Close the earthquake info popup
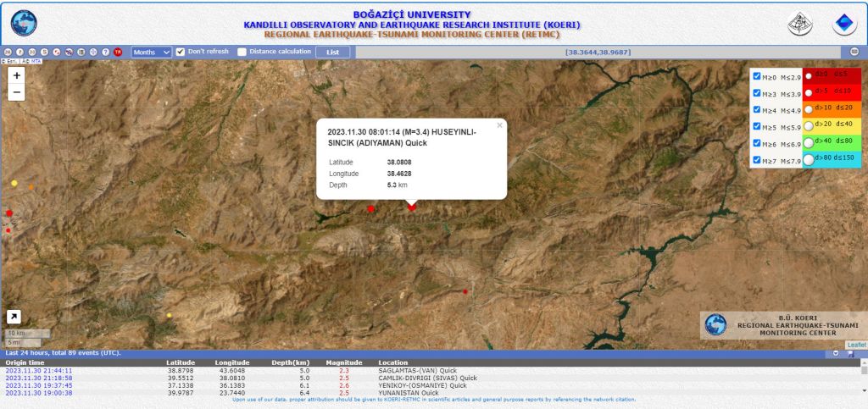This screenshot has width=868, height=409. pyautogui.click(x=499, y=125)
